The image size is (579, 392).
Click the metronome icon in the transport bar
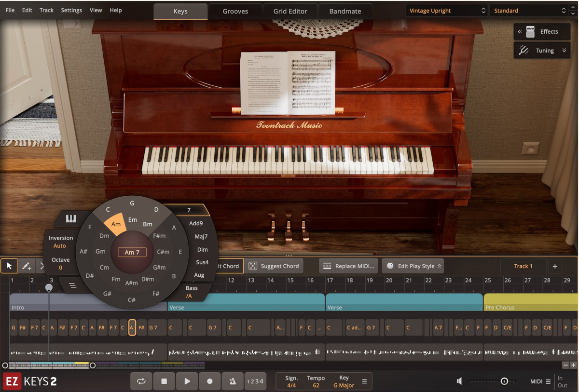(x=233, y=381)
